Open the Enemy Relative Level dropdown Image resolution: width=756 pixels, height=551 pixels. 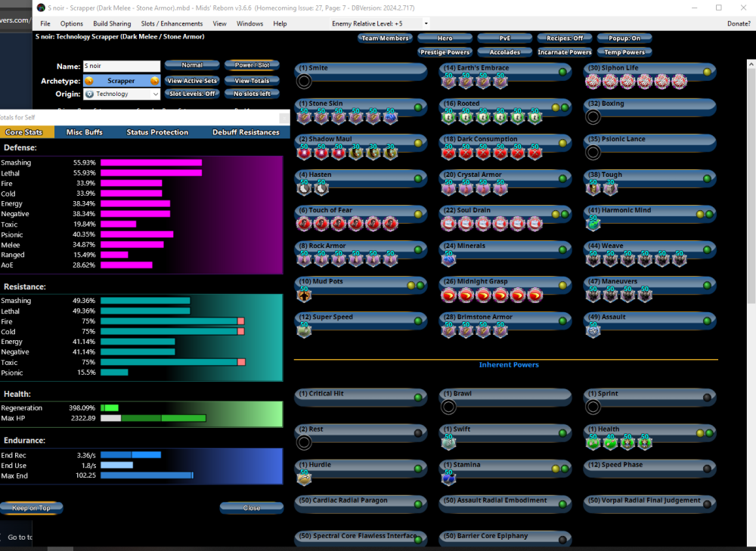[380, 24]
